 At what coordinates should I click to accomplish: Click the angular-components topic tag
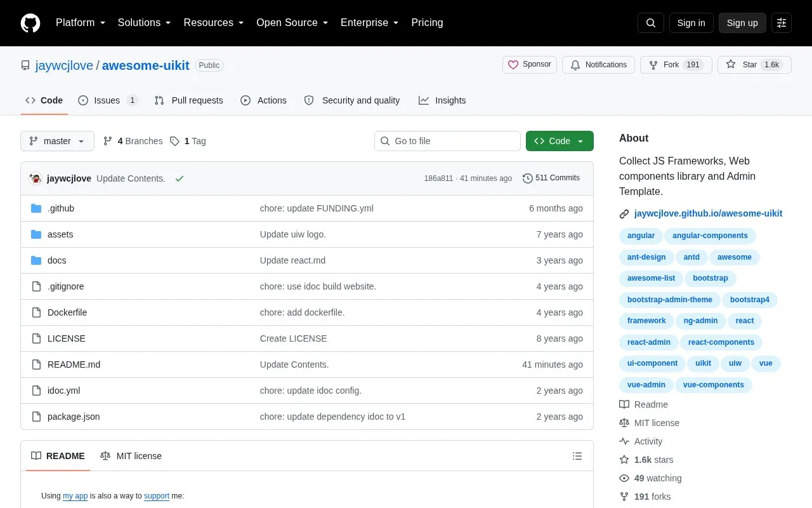click(710, 236)
